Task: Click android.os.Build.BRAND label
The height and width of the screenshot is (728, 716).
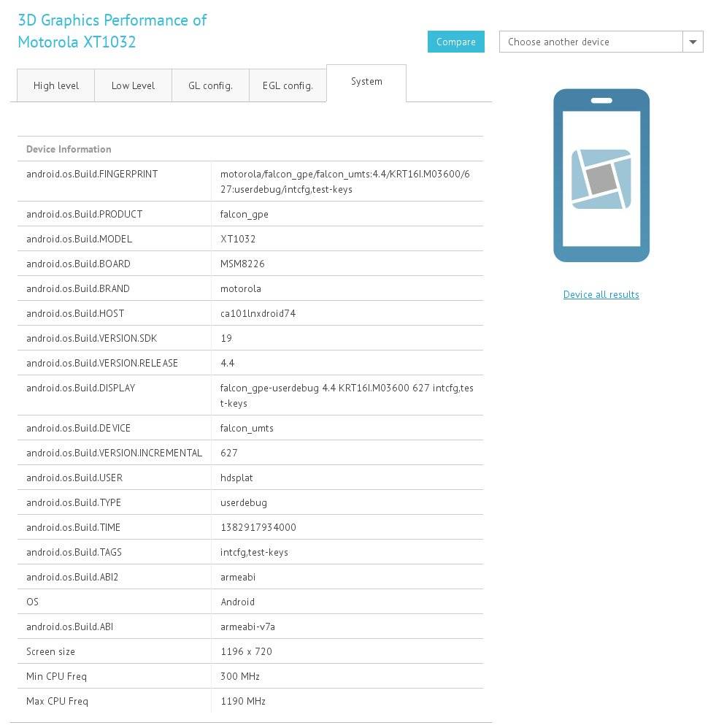Action: pyautogui.click(x=77, y=288)
